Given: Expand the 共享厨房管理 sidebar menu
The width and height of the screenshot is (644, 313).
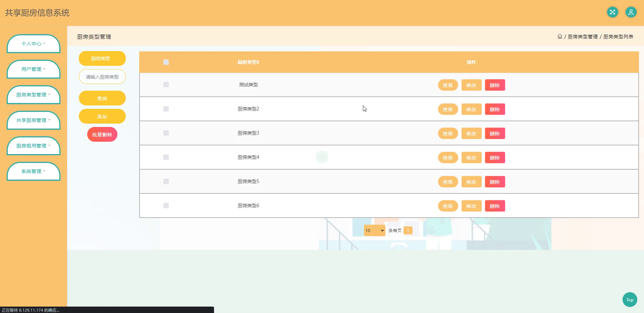Looking at the screenshot, I should (x=34, y=120).
